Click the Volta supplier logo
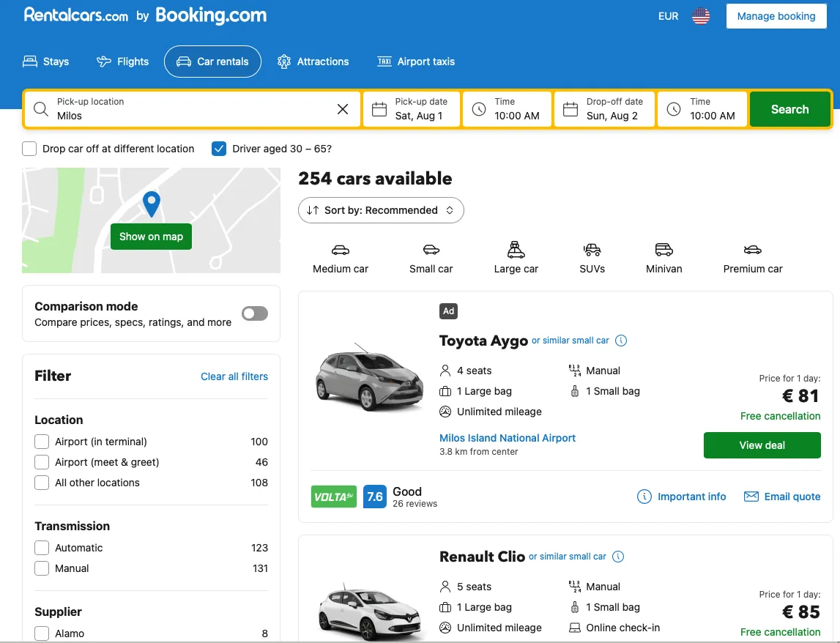 [x=334, y=497]
